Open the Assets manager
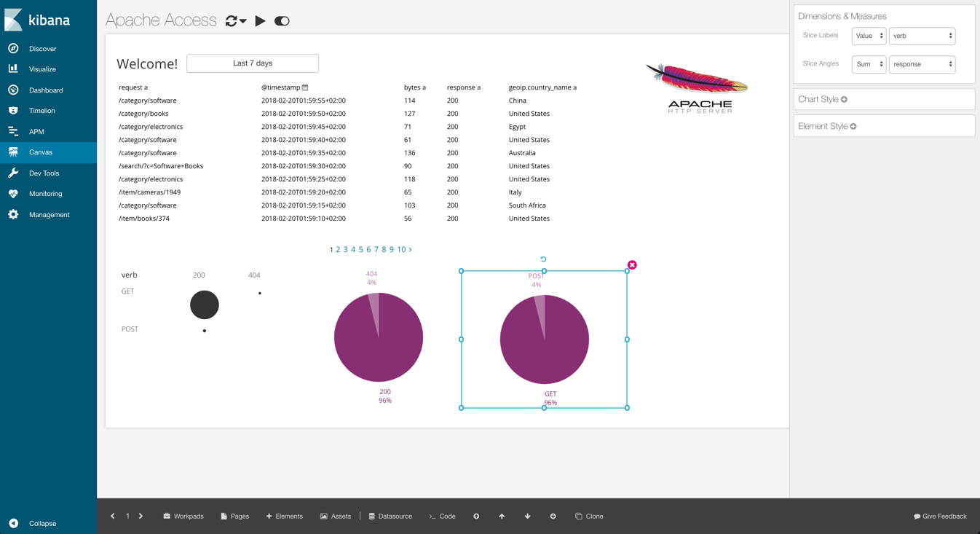 (335, 516)
